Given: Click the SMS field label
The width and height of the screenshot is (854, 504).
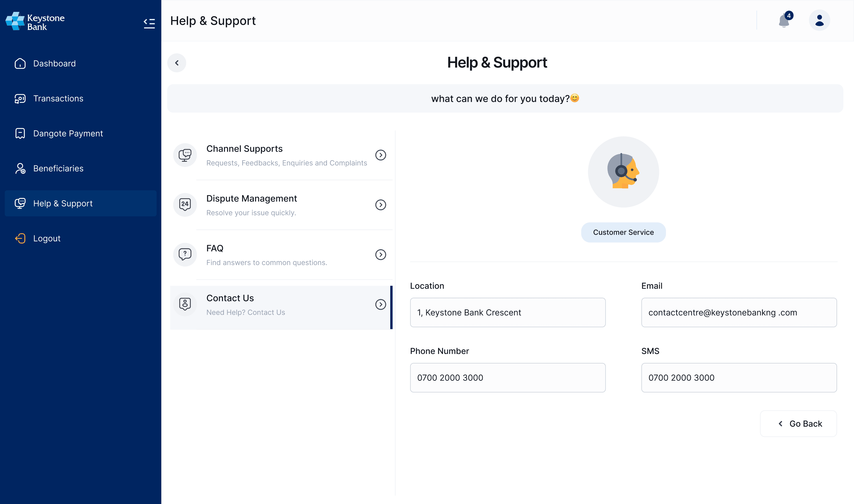Looking at the screenshot, I should click(650, 351).
